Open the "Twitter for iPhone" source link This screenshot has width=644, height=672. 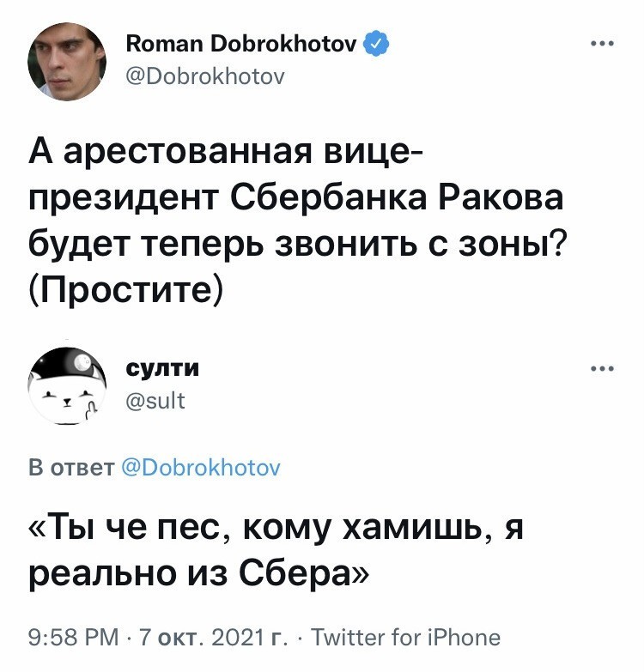[x=405, y=638]
